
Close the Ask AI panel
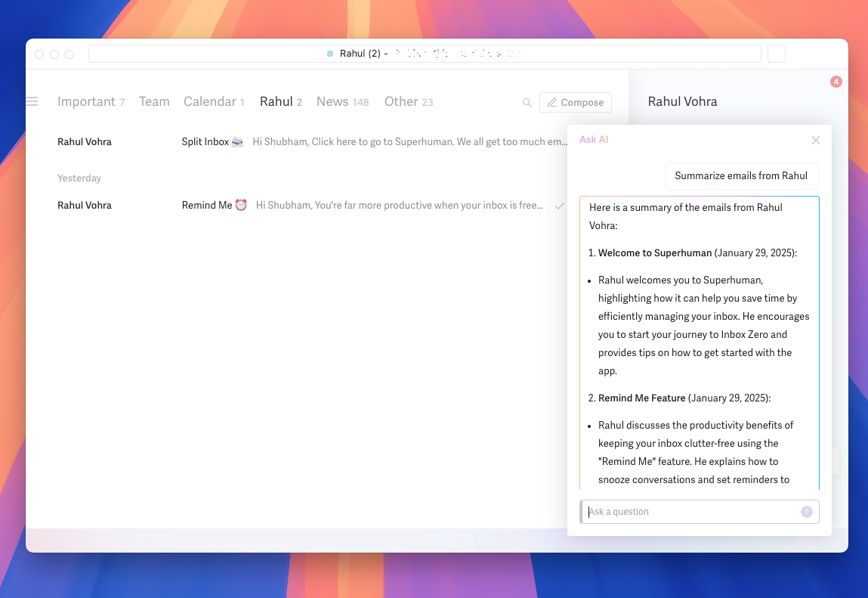coord(815,140)
